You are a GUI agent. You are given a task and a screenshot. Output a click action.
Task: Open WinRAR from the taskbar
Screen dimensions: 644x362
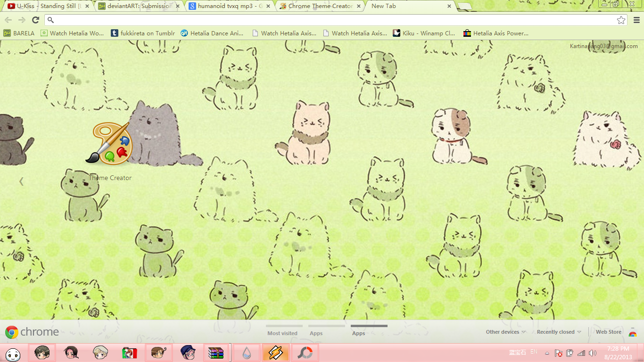[x=216, y=353]
